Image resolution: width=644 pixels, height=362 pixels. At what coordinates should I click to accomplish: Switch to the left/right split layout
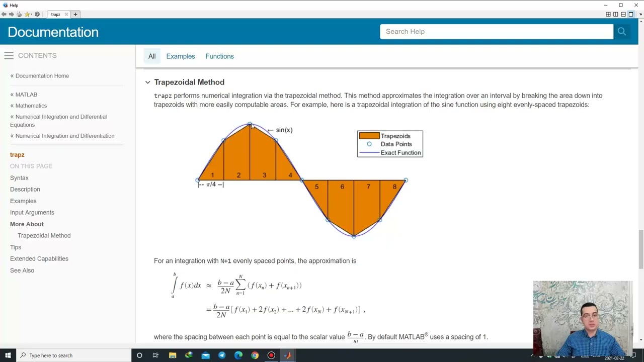(616, 15)
